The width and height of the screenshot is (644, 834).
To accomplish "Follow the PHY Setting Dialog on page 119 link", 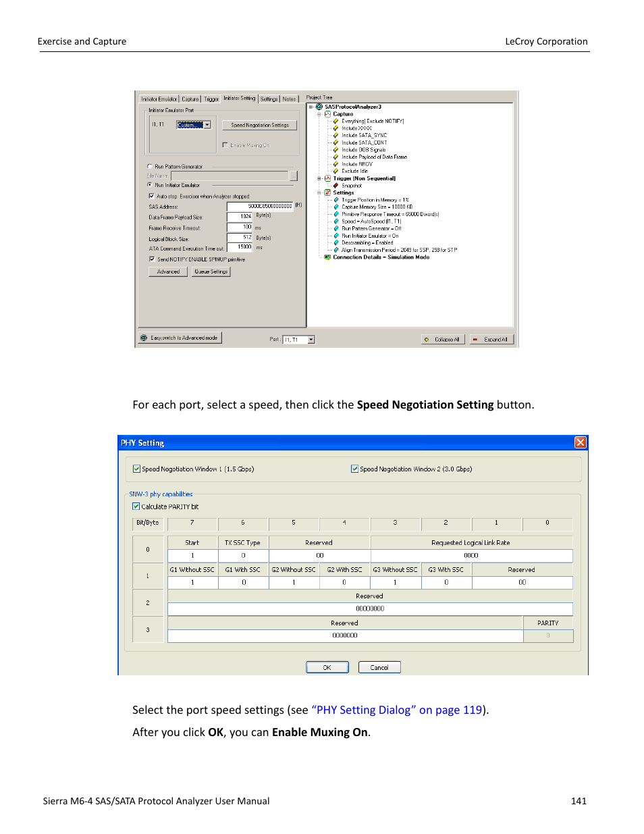I will coord(397,710).
